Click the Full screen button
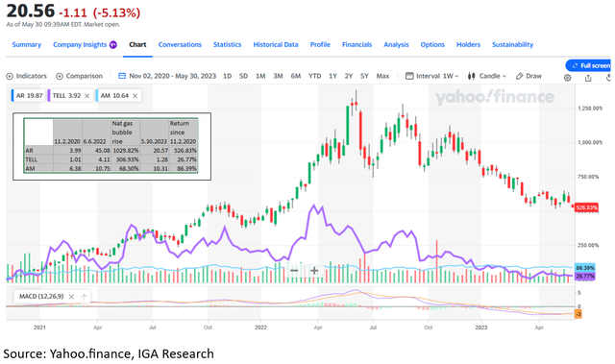Image resolution: width=615 pixels, height=364 pixels. 589,65
